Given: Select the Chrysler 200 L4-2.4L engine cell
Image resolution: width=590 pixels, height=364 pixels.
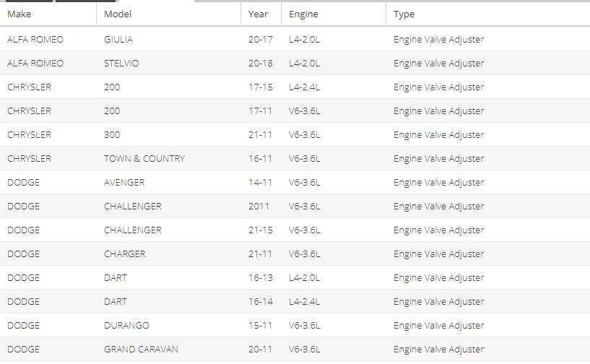Looking at the screenshot, I should [x=305, y=87].
